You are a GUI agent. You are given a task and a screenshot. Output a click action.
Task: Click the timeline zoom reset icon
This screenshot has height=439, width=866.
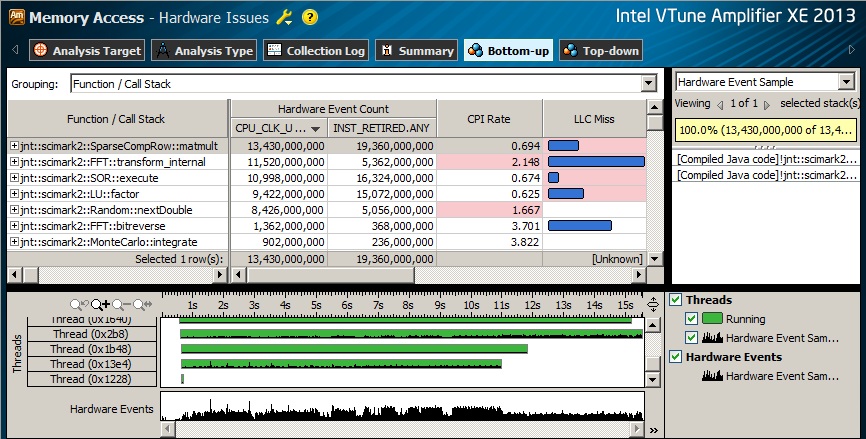click(142, 305)
